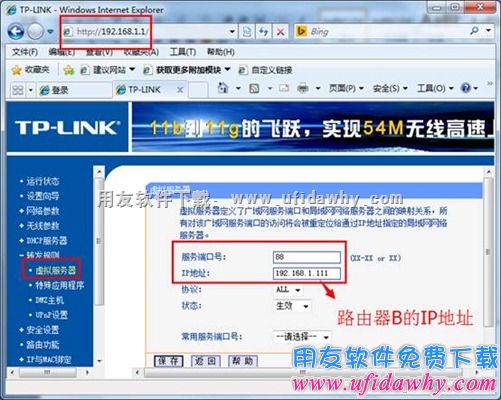Click the 自定义链接 favorites link
This screenshot has width=501, height=400.
coord(266,70)
